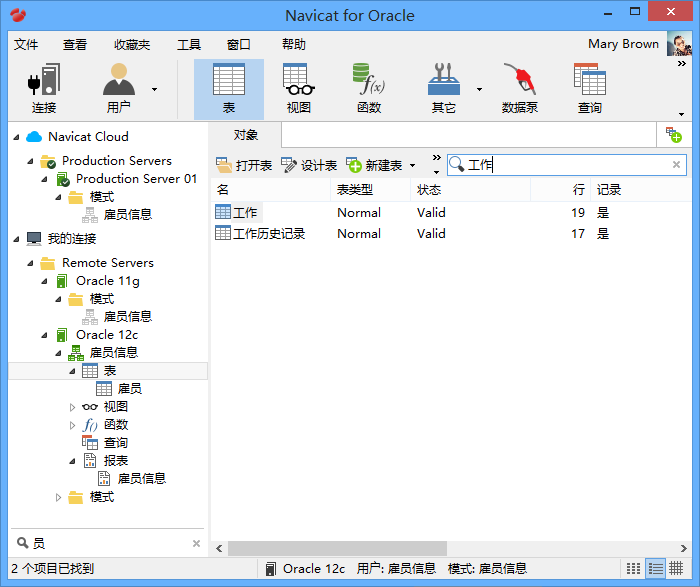This screenshot has width=700, height=587.
Task: Select the Oracle 11g connection
Action: tap(108, 281)
